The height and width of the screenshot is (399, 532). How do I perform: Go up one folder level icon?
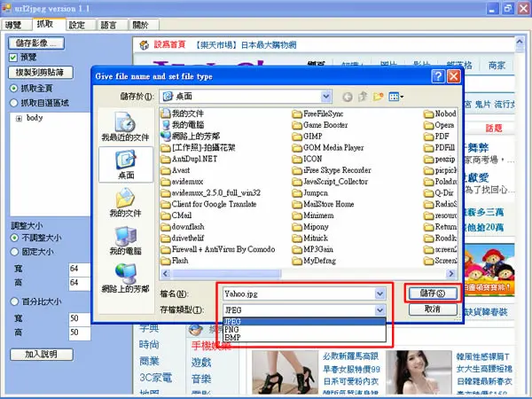[x=363, y=97]
